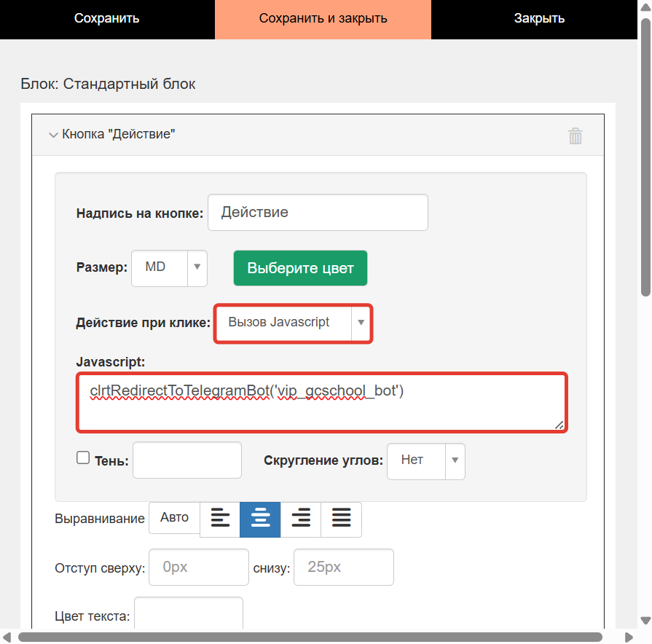This screenshot has width=652, height=644.
Task: Open the Скругление углов dropdown arrow
Action: coord(455,461)
